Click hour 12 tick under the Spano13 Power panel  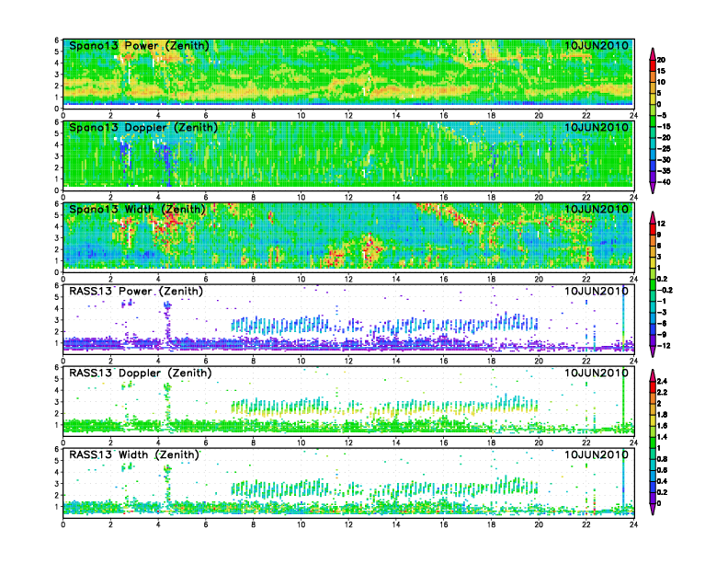pos(348,115)
